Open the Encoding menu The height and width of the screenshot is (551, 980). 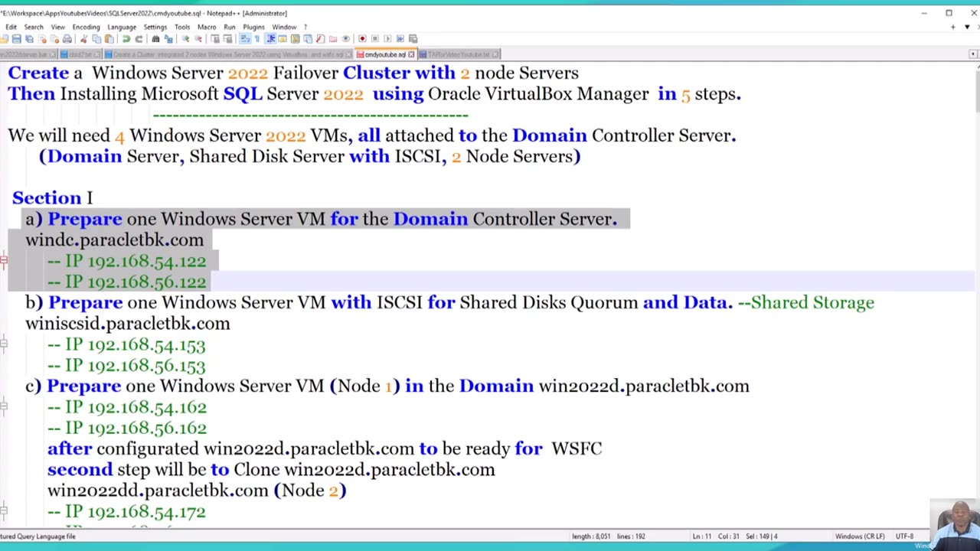(86, 27)
